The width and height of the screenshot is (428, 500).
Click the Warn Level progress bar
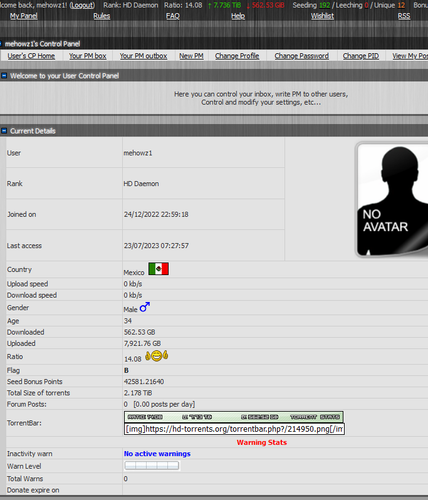(152, 466)
